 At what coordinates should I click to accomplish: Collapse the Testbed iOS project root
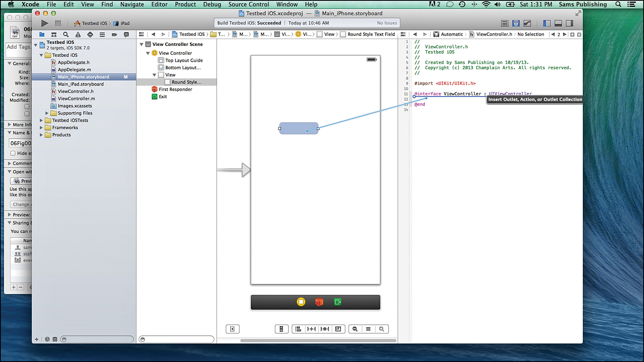click(36, 45)
